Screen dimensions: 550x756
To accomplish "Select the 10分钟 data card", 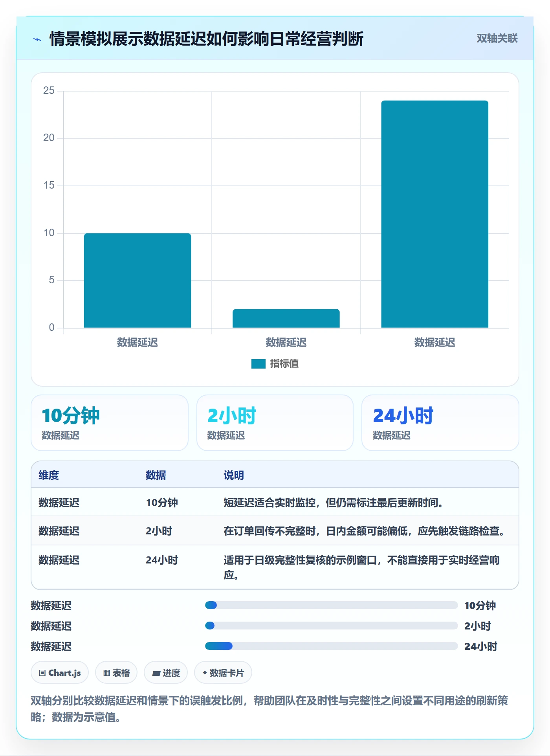I will point(110,423).
